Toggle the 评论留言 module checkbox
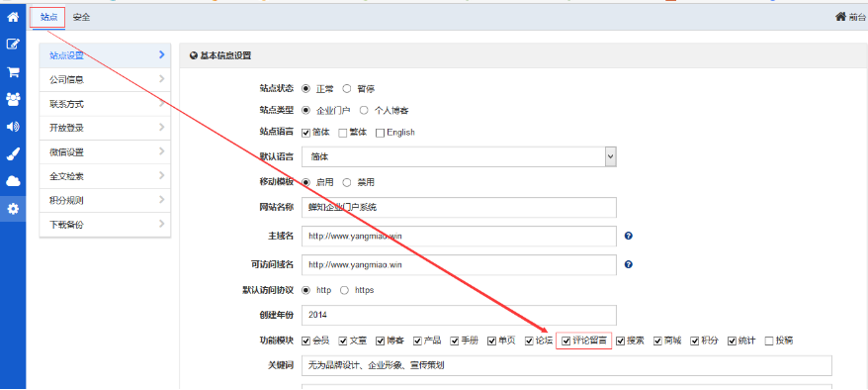 [565, 341]
